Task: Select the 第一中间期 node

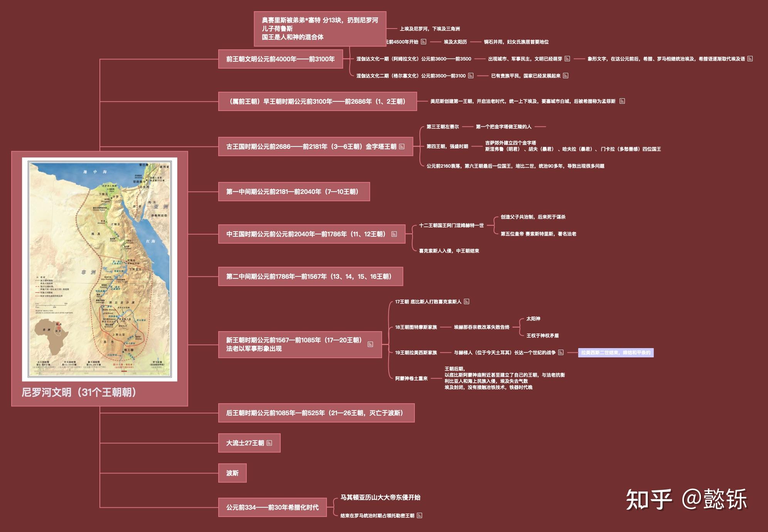Action: coord(294,192)
